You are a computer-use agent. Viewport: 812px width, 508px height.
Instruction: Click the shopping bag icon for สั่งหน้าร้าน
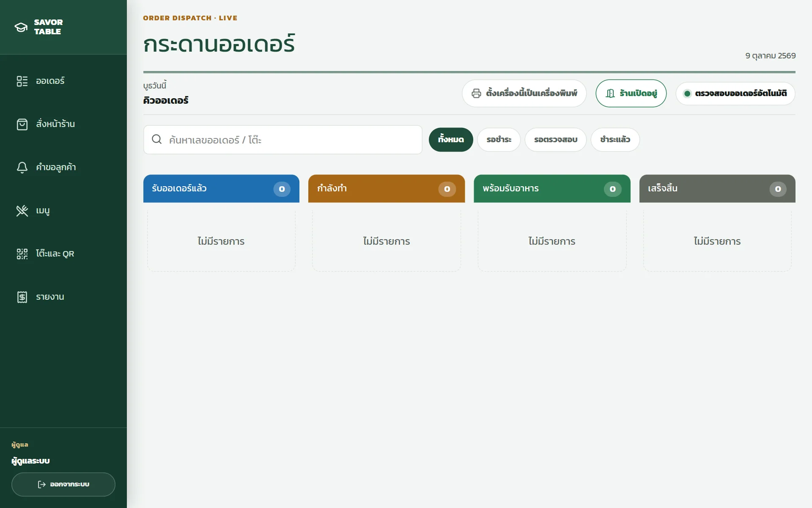(x=22, y=124)
